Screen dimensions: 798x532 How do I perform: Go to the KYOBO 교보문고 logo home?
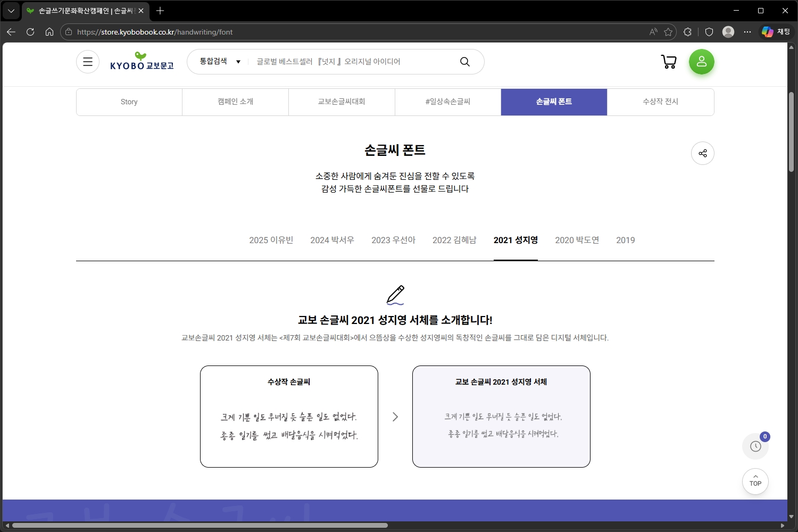click(x=142, y=61)
